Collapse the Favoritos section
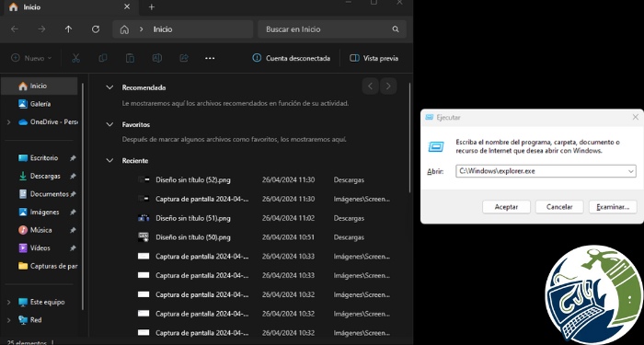The image size is (644, 345). 109,124
